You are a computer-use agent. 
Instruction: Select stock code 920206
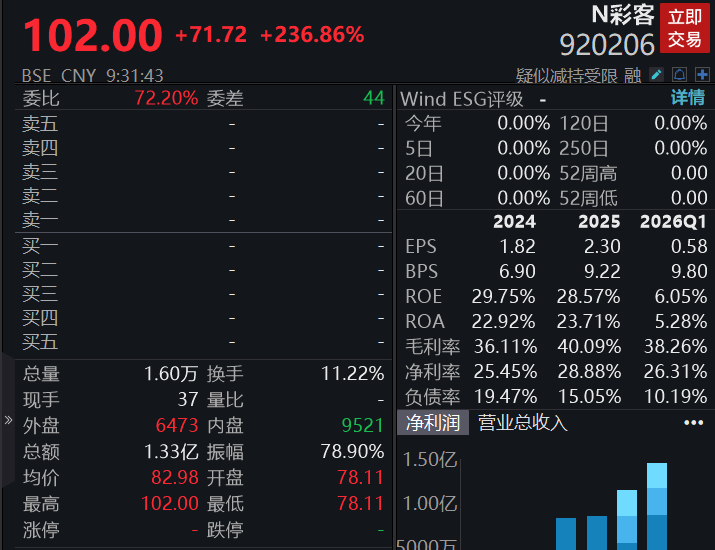pyautogui.click(x=607, y=45)
